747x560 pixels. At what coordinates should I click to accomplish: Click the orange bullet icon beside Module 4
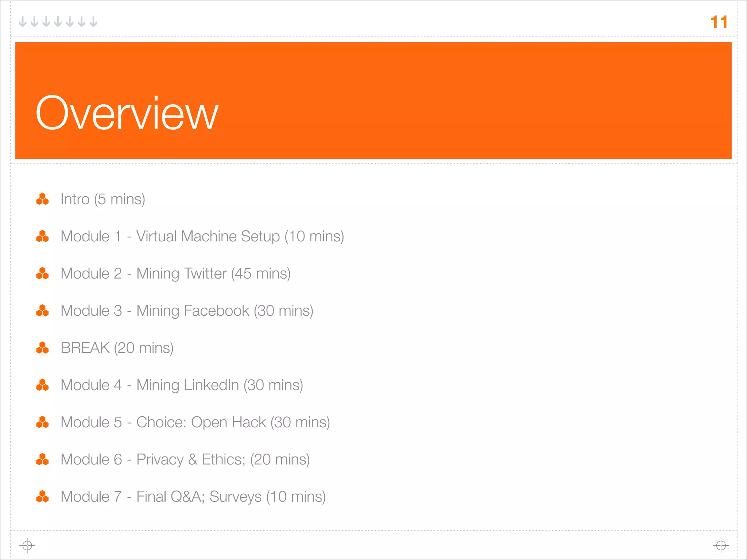[x=42, y=385]
